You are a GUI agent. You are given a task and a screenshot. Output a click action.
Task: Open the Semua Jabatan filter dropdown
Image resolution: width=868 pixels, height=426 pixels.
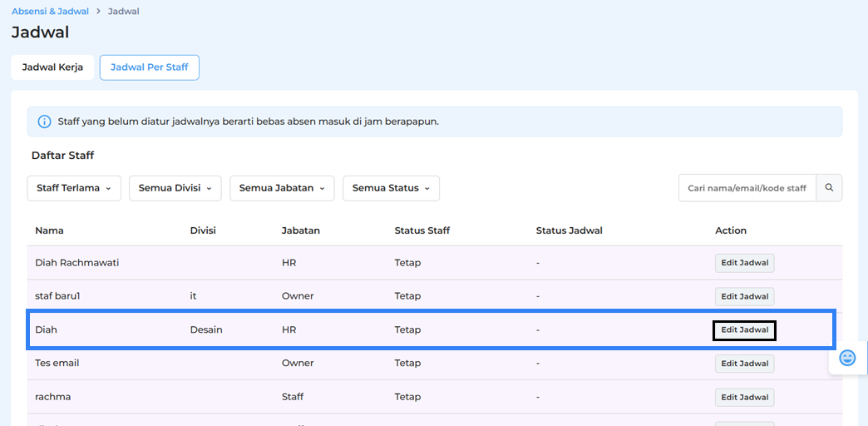pos(282,188)
